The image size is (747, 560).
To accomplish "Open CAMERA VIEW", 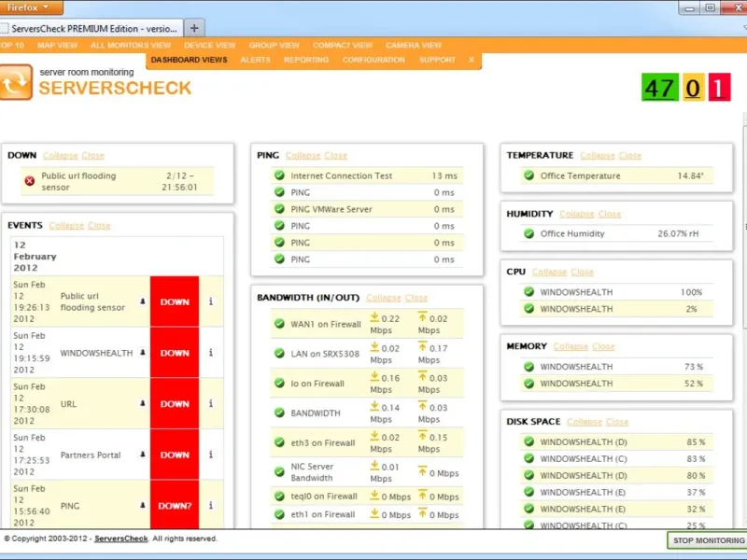I will coord(414,45).
